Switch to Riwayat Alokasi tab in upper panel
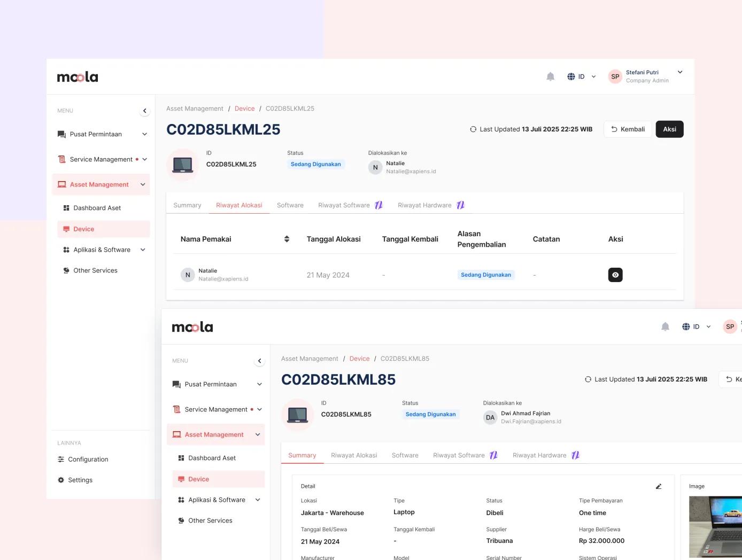742x560 pixels. 239,205
